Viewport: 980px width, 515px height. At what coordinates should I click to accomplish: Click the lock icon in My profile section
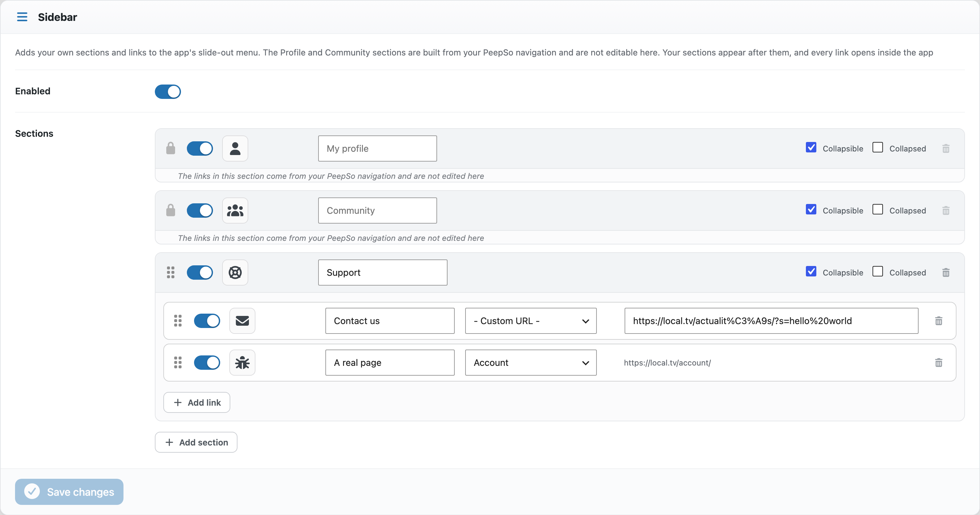pos(171,148)
